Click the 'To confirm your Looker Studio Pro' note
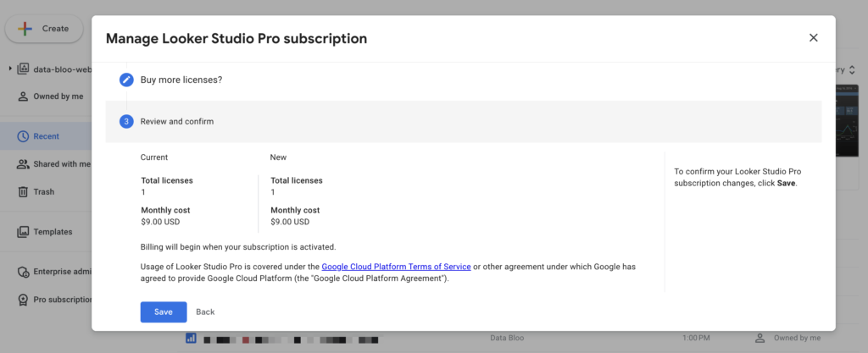Viewport: 868px width, 353px height. [738, 177]
